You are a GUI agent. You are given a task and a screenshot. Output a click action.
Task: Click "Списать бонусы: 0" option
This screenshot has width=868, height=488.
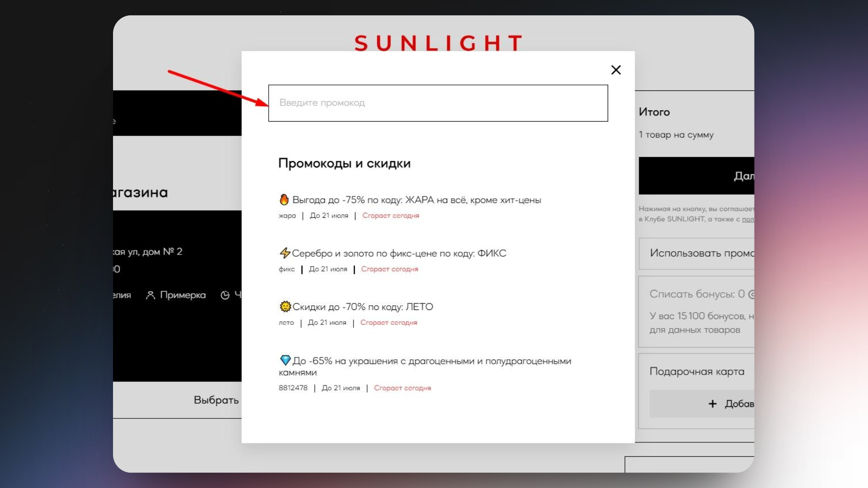(702, 294)
